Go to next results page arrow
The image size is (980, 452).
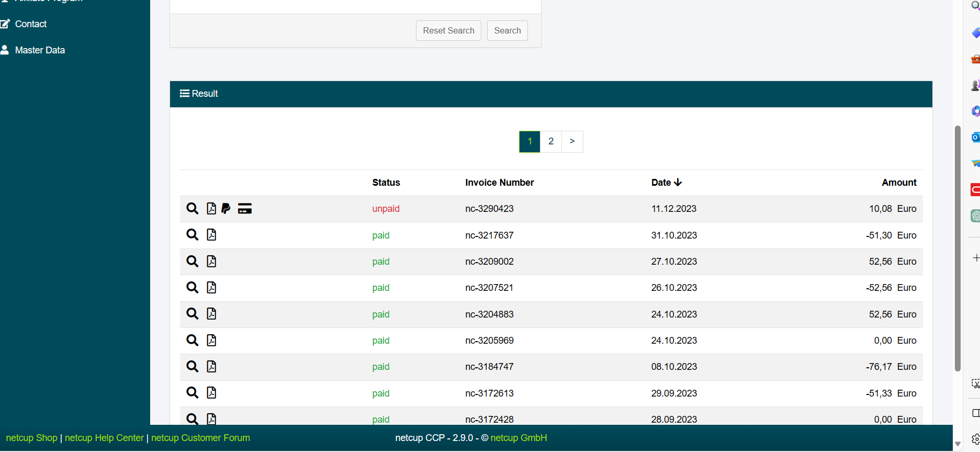click(x=572, y=141)
